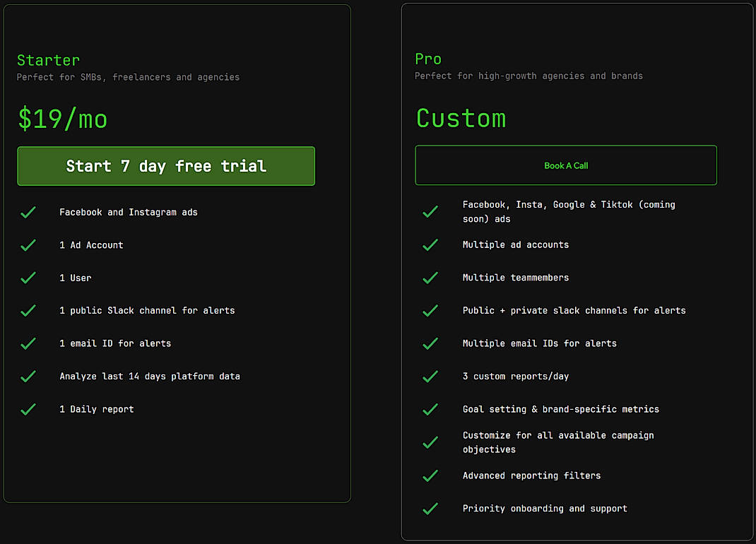Click '1 email ID for alerts' text
Image resolution: width=756 pixels, height=544 pixels.
115,343
